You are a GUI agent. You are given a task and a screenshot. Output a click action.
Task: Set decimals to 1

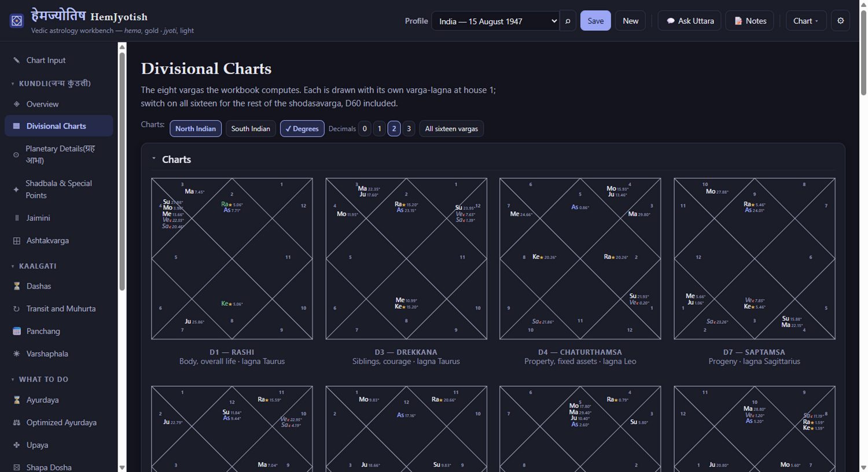pos(380,128)
